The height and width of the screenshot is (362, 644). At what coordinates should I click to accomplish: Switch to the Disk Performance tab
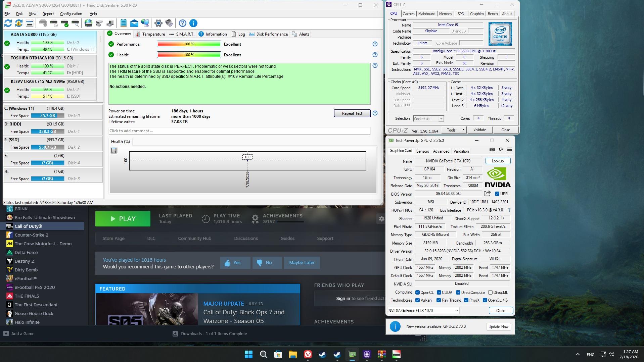[268, 34]
